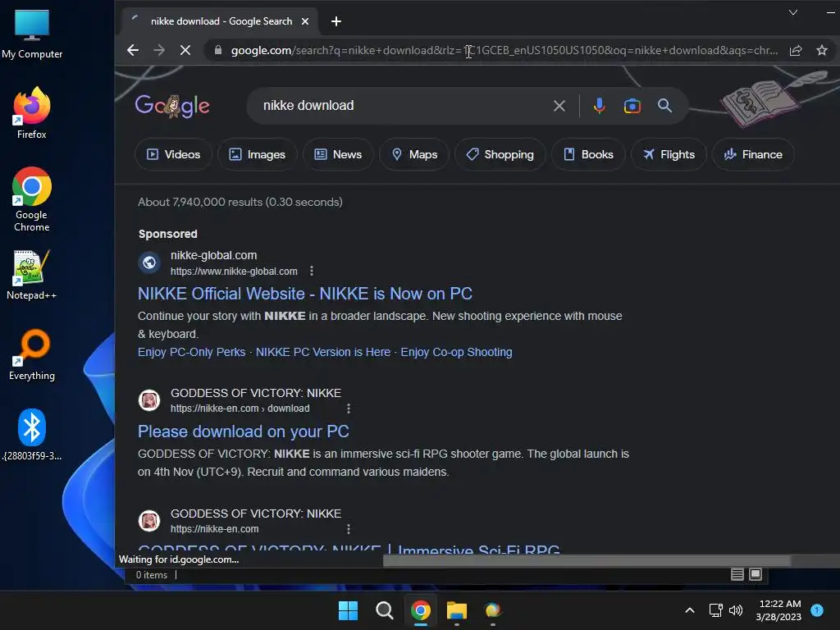Click the horizontal page scrollbar
The width and height of the screenshot is (840, 630).
587,560
